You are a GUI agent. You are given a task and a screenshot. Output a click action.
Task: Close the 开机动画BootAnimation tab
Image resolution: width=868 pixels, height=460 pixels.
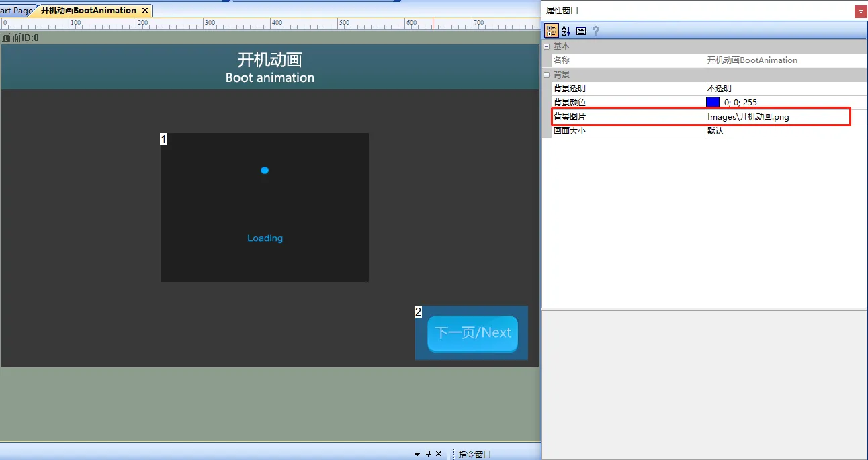145,11
